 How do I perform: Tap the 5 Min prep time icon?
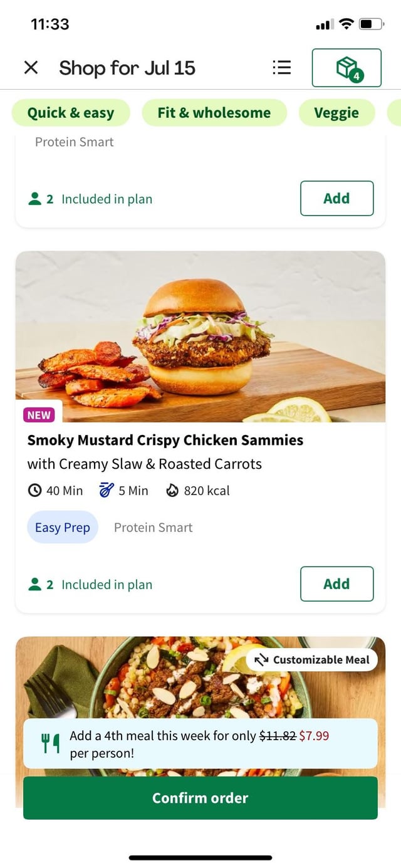107,491
